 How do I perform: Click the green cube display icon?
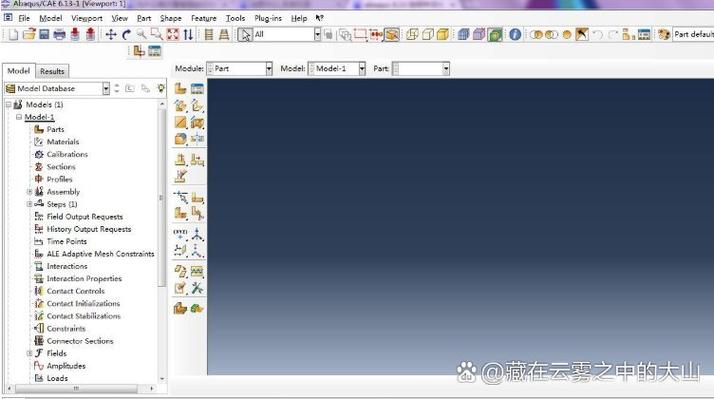[x=495, y=35]
